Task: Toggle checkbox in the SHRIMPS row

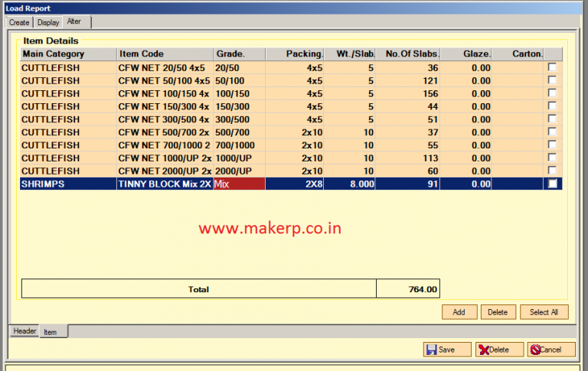Action: click(x=552, y=184)
